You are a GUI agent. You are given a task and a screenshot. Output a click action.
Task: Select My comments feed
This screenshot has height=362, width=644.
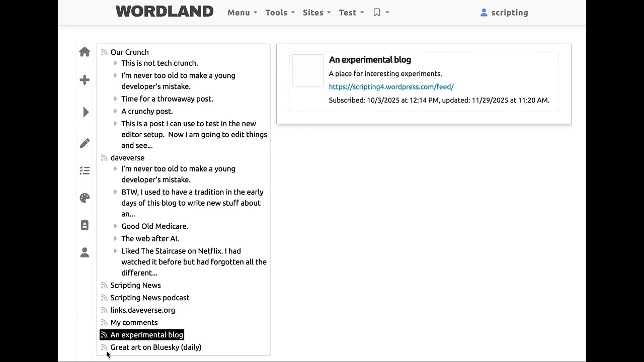click(x=134, y=322)
